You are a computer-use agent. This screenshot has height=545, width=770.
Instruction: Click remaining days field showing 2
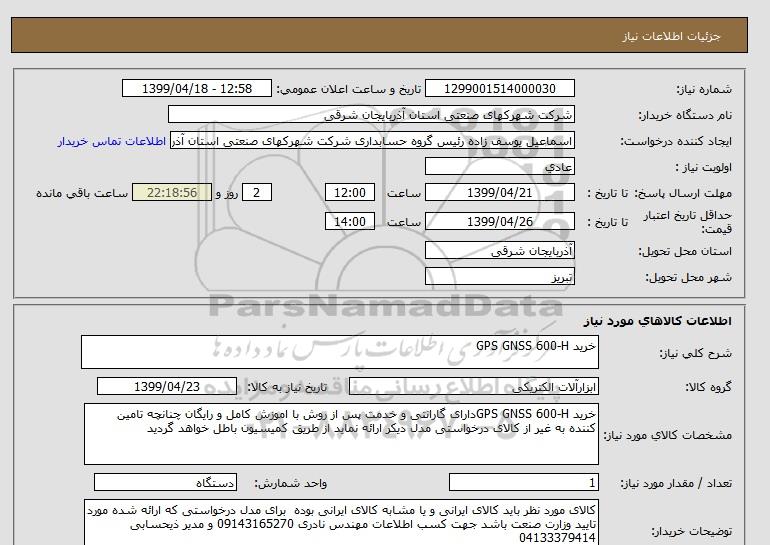pos(256,192)
